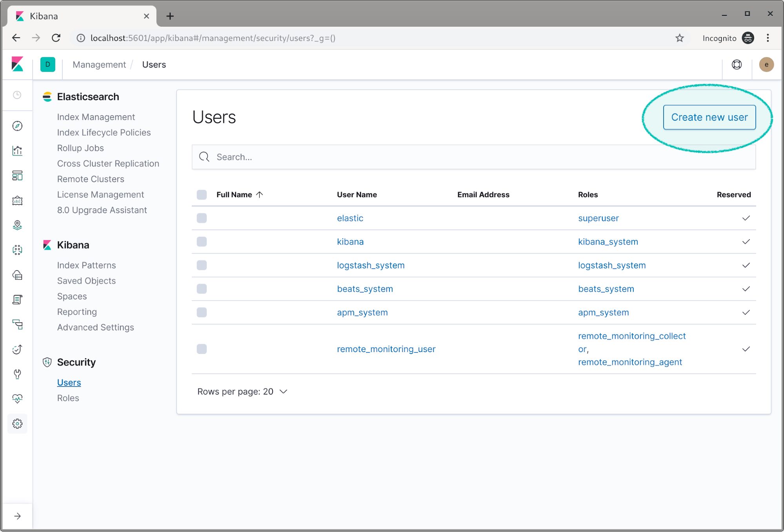Open the Discover icon in left sidebar
Screen dimensions: 784x532
click(x=17, y=126)
